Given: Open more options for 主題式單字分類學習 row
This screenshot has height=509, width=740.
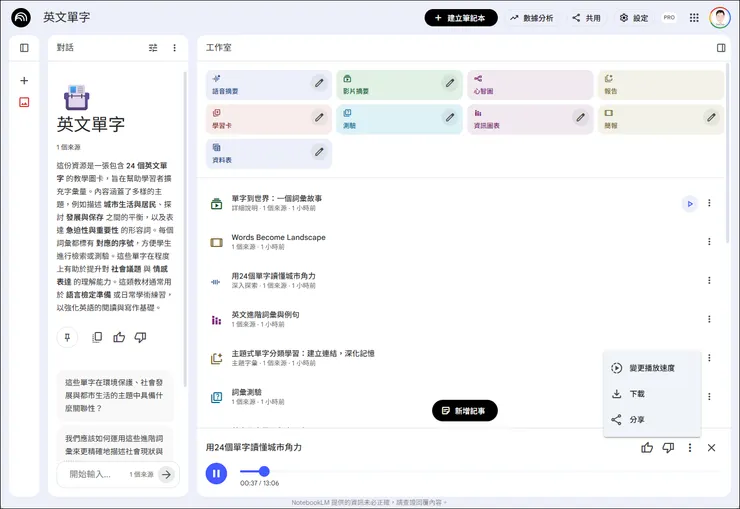Looking at the screenshot, I should (x=709, y=358).
